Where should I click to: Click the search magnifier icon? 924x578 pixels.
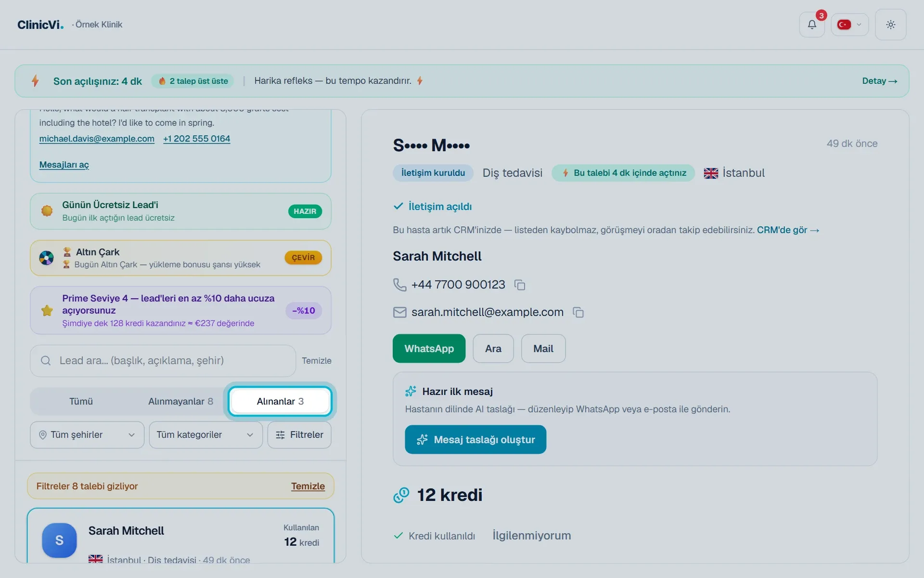46,361
